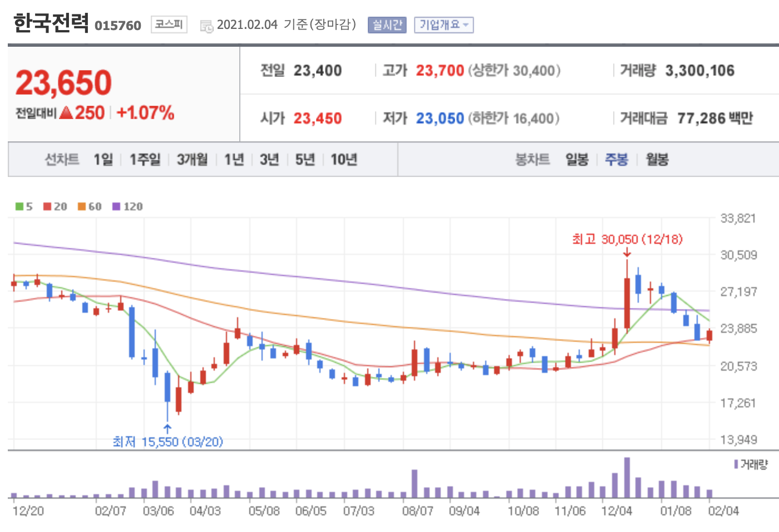Image resolution: width=779 pixels, height=532 pixels.
Task: Click red 20-period moving average swatch
Action: (47, 206)
